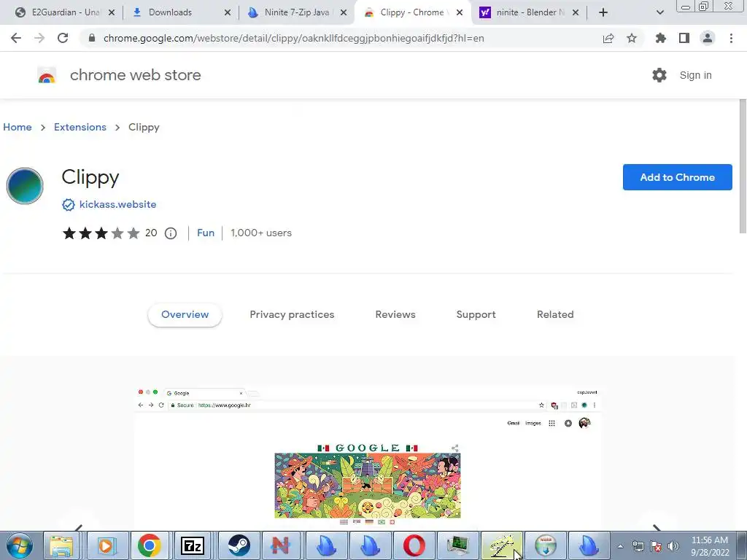Click the browser forward arrow

click(x=39, y=38)
